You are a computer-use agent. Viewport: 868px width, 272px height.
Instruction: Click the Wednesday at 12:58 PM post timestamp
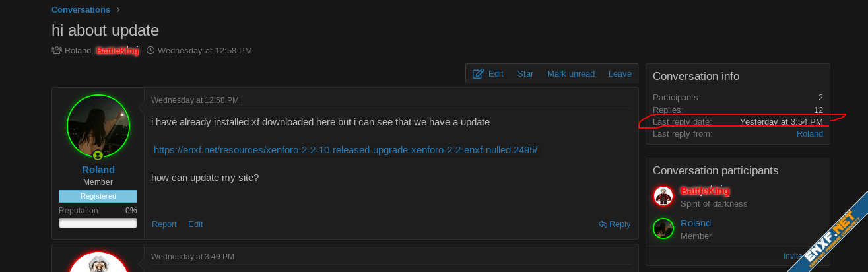tap(195, 100)
